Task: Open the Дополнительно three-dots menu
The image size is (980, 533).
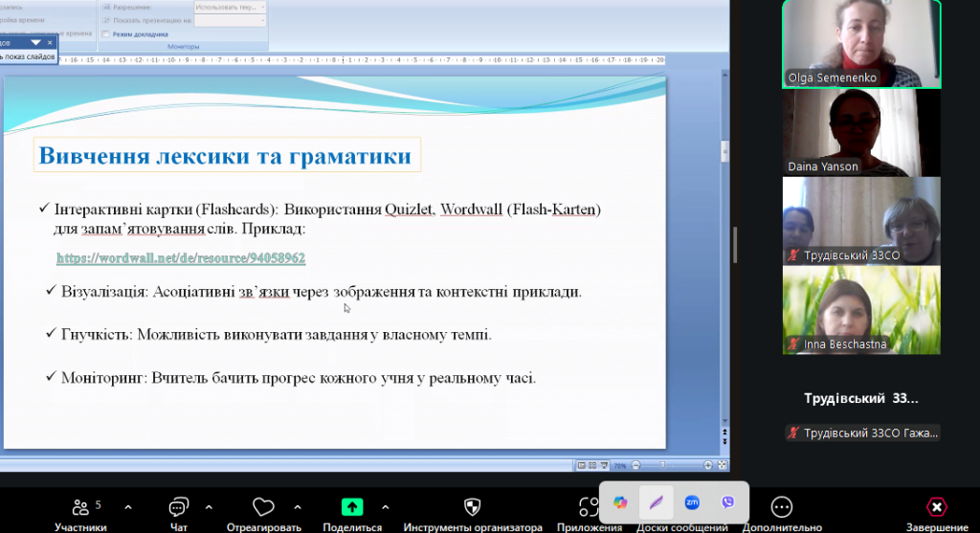Action: coord(782,507)
